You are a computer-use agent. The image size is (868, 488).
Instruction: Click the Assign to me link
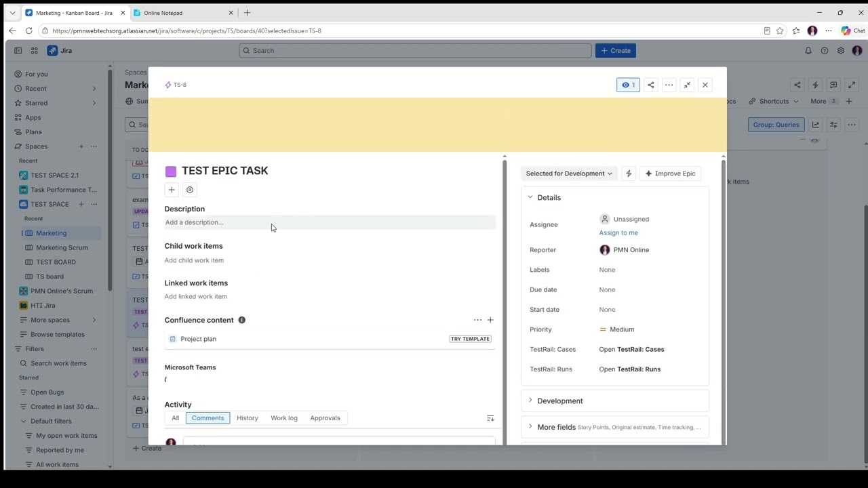pyautogui.click(x=618, y=232)
